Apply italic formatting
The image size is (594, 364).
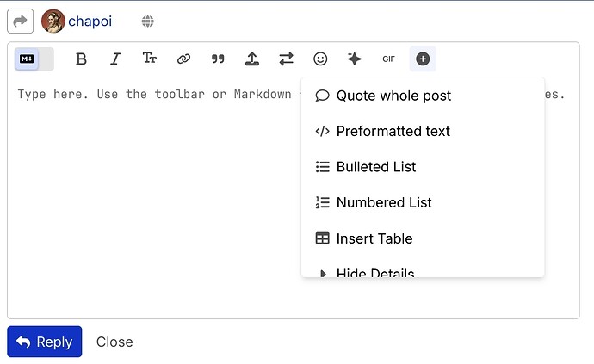click(x=115, y=59)
